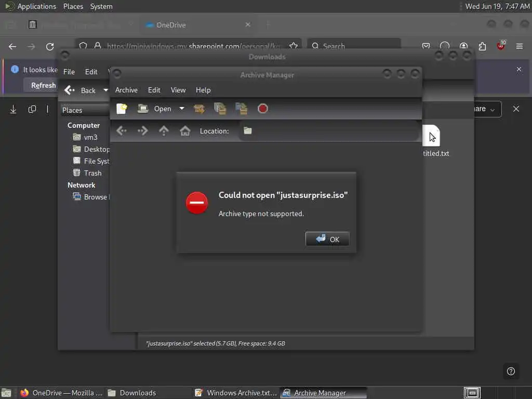Open the Archive menu in Archive Manager
Screen dimensions: 532x399
tap(126, 90)
